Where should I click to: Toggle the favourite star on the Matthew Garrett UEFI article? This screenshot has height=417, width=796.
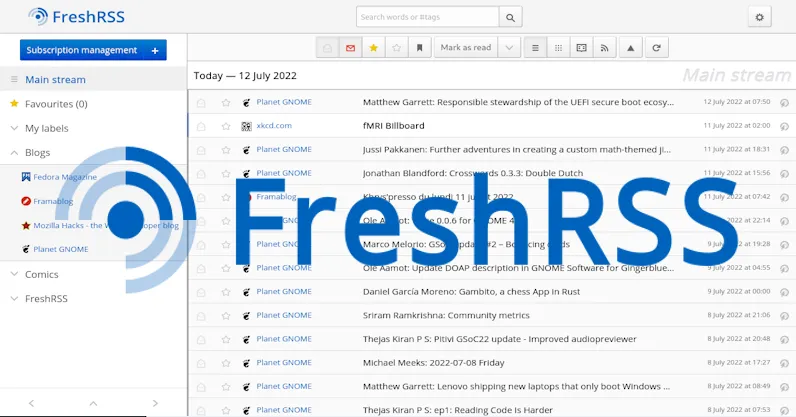click(226, 102)
